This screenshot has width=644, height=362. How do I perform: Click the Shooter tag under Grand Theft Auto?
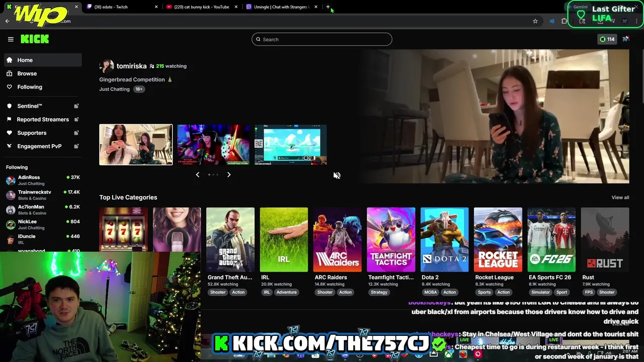[218, 292]
